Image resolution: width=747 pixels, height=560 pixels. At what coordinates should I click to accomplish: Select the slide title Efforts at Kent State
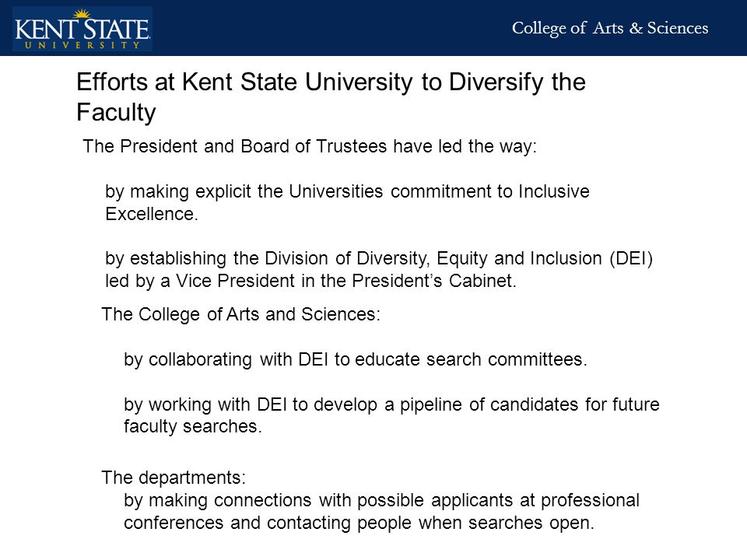click(x=331, y=96)
